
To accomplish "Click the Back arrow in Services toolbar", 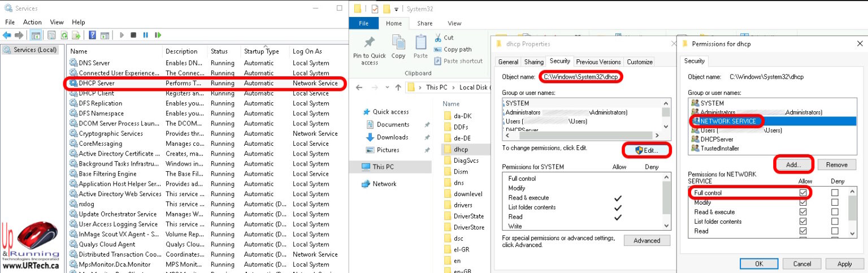I will tap(7, 35).
